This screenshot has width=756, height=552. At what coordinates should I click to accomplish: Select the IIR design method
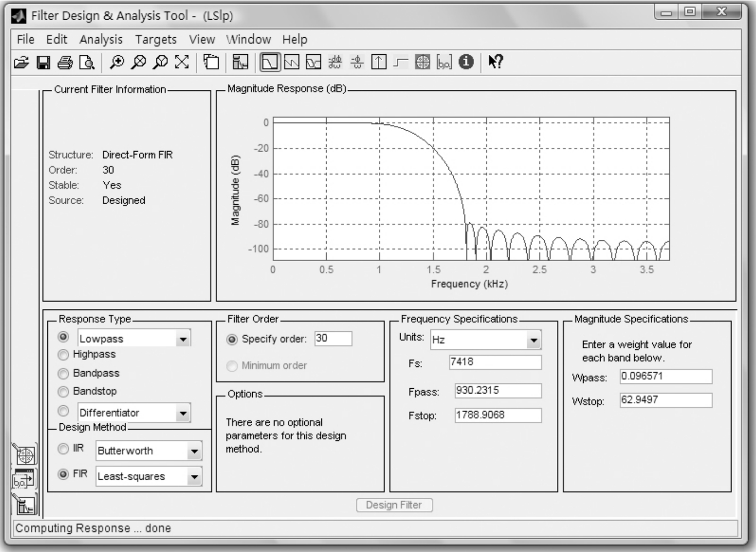(x=63, y=449)
